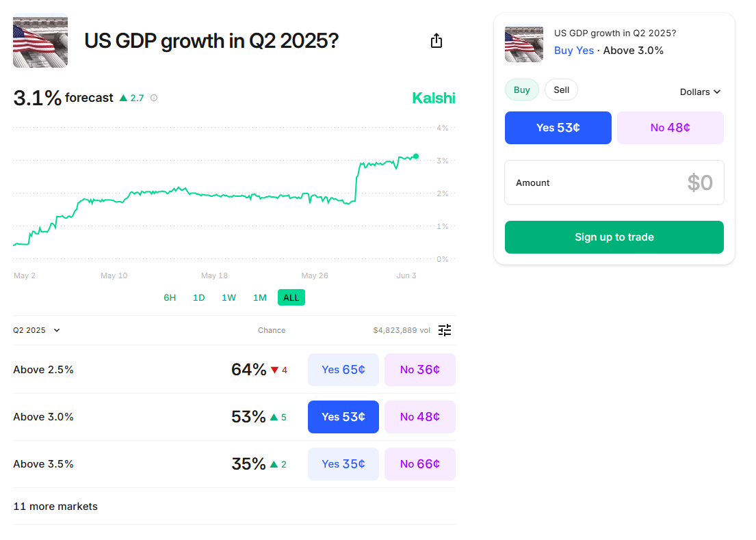This screenshot has width=756, height=540.
Task: Click Sign up to trade button
Action: [x=614, y=237]
